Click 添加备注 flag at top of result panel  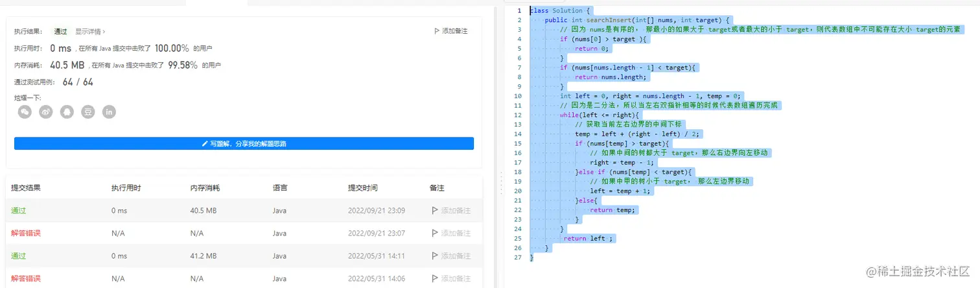click(x=450, y=31)
